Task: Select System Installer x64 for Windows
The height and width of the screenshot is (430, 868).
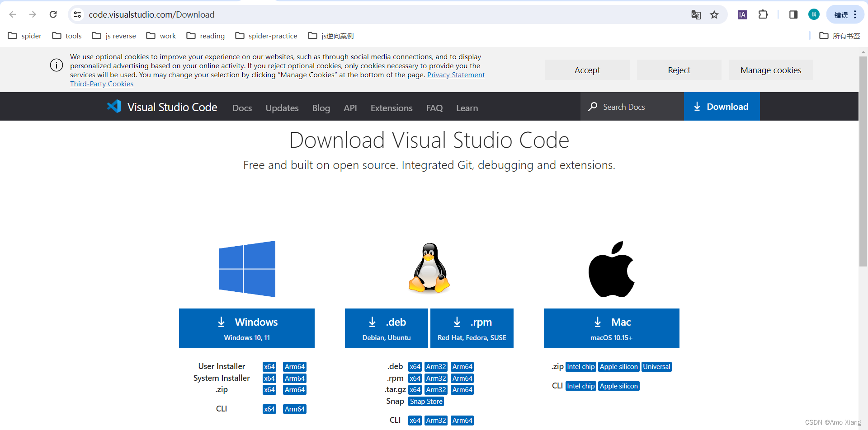Action: [x=269, y=379]
